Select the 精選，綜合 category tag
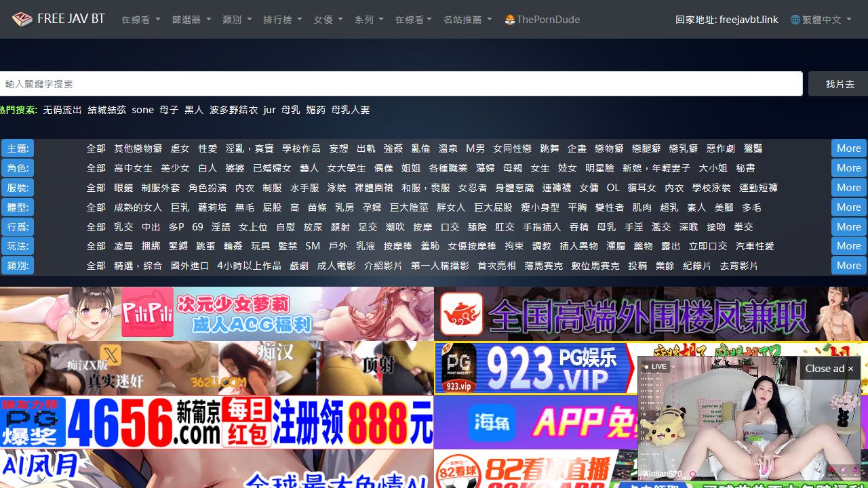 (x=138, y=266)
